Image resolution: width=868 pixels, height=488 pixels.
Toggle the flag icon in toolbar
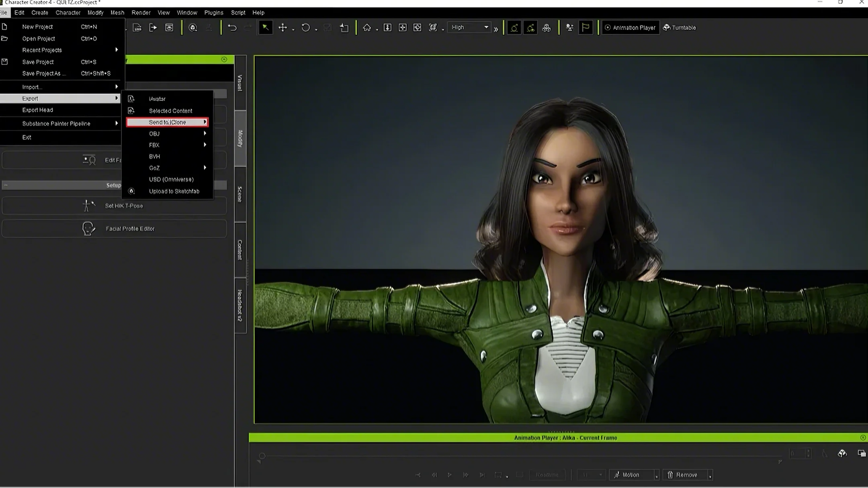[x=585, y=28]
